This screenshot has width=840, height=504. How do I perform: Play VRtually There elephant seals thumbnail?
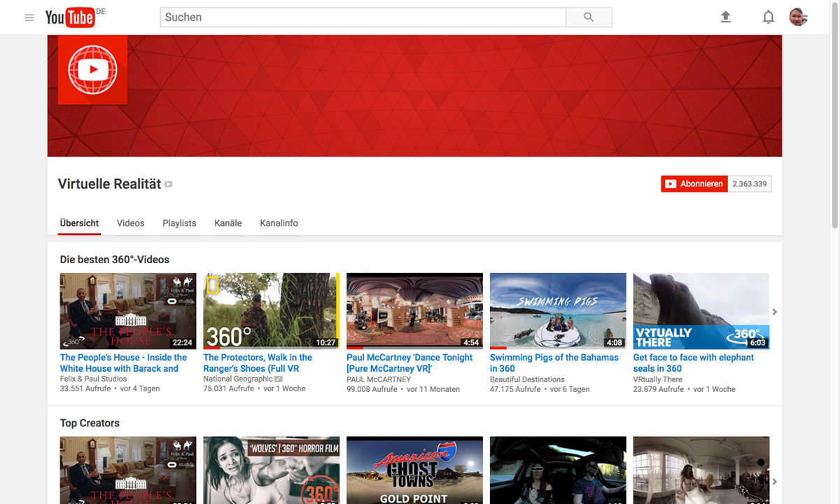point(701,311)
